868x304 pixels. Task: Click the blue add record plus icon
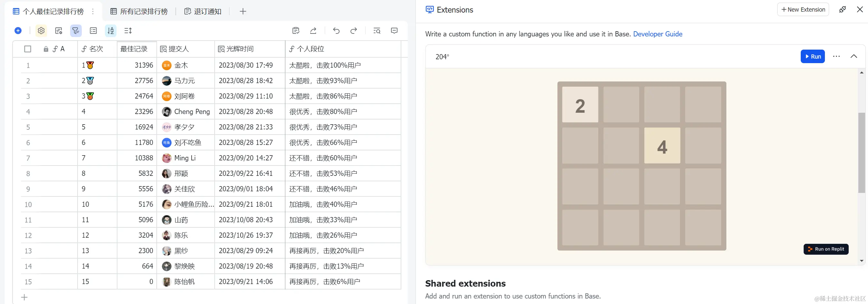[18, 31]
